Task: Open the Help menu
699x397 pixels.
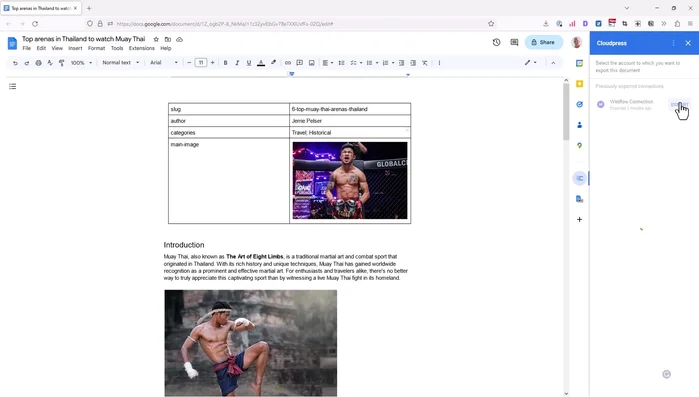Action: 166,48
